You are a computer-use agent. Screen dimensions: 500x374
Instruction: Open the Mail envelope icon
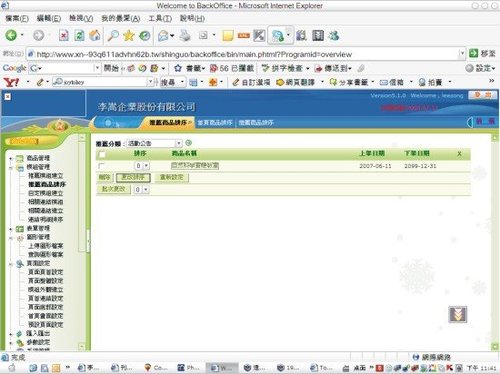click(163, 35)
